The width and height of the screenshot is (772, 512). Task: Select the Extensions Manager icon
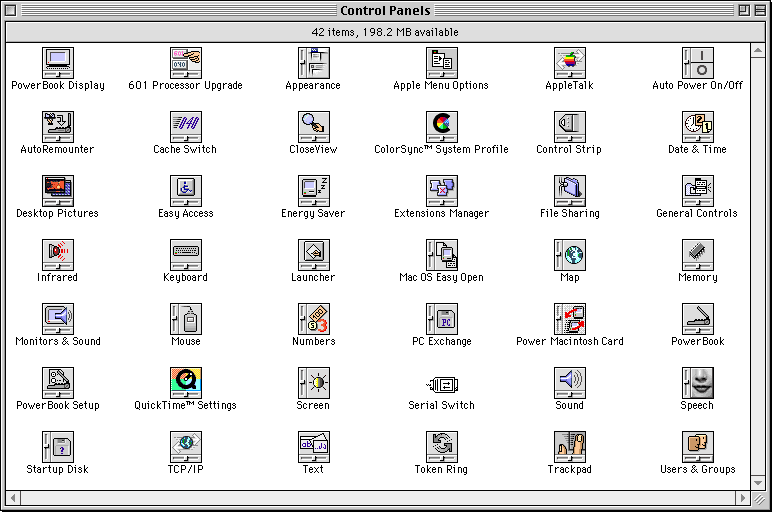pos(441,191)
